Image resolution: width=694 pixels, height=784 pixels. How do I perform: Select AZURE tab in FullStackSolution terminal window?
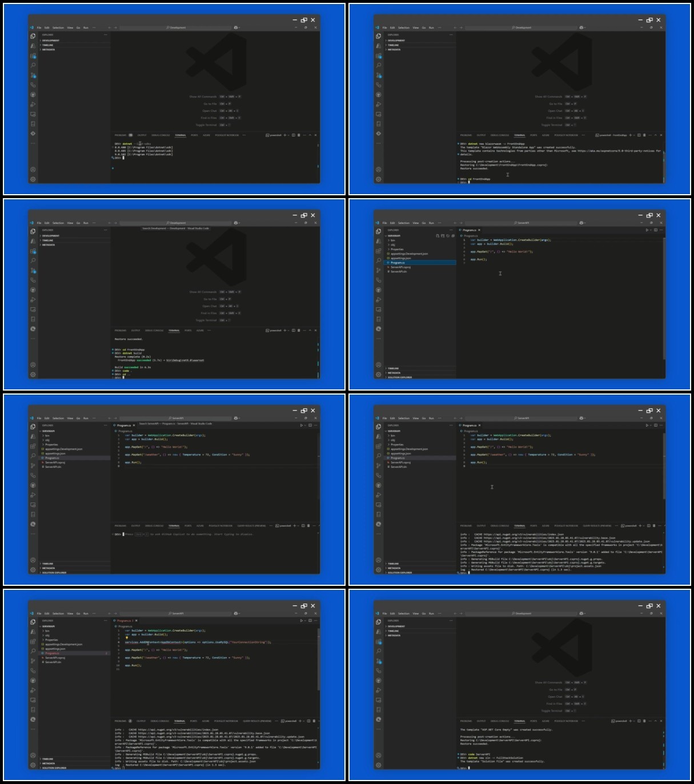tap(545, 721)
